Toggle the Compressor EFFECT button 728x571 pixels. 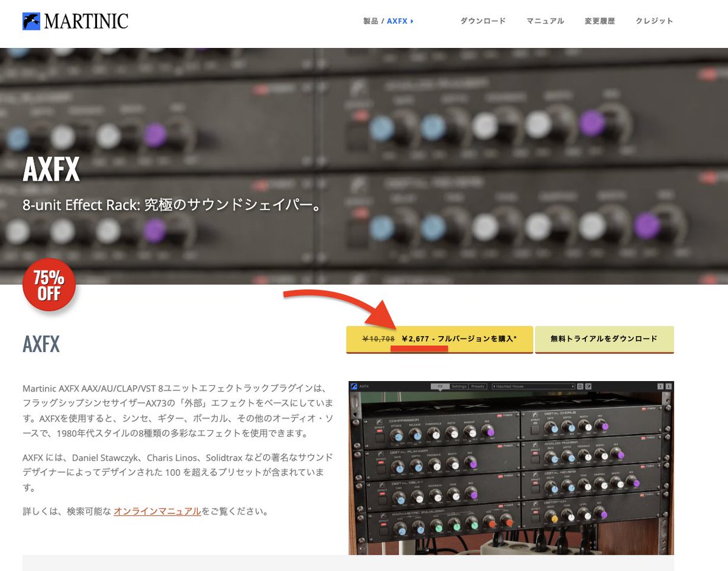(380, 438)
